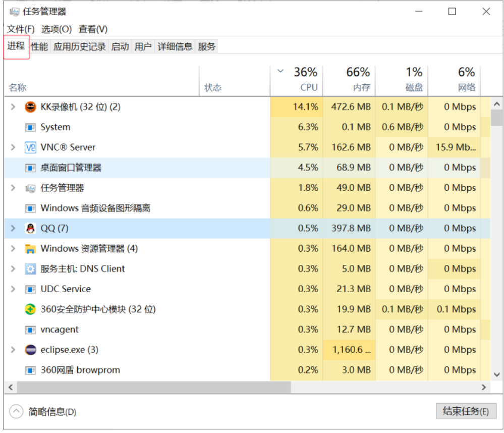Select the 164.0 MB cell of Windows 资源管理器

pos(349,248)
